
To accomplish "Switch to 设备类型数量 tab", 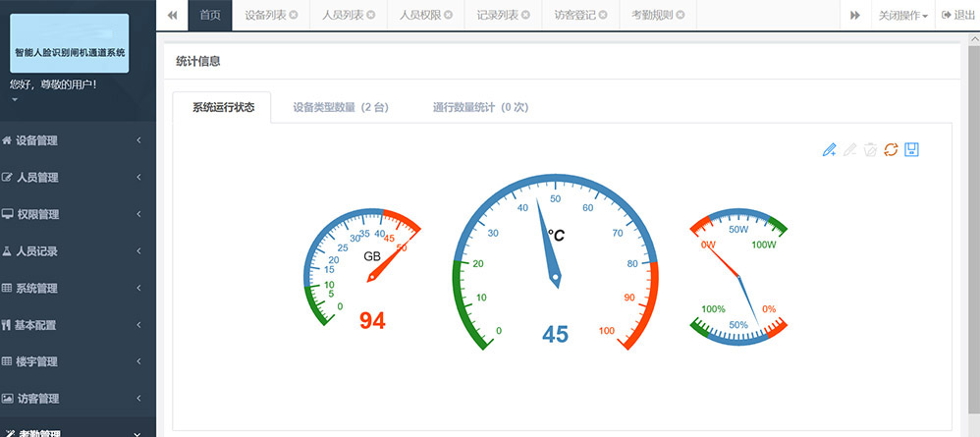I will 340,108.
